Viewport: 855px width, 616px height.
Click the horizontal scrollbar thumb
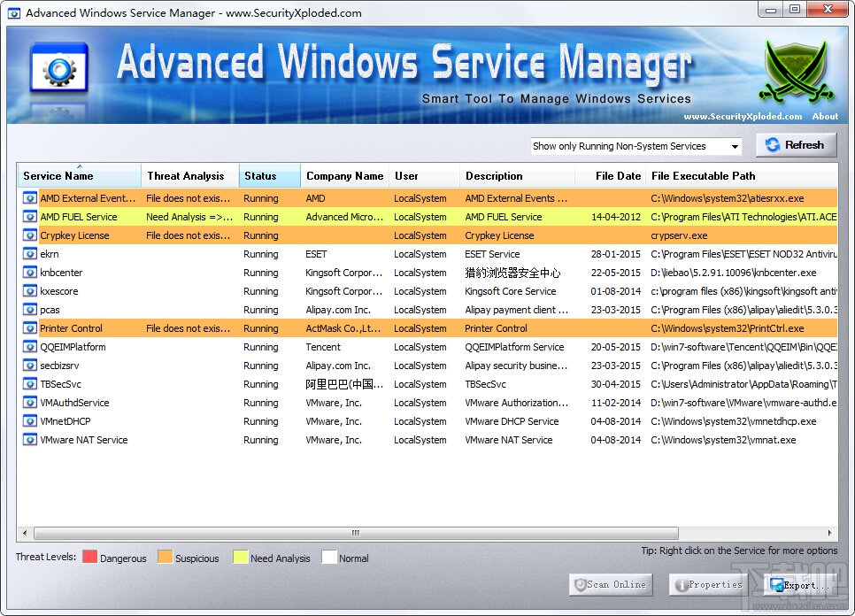pos(356,533)
